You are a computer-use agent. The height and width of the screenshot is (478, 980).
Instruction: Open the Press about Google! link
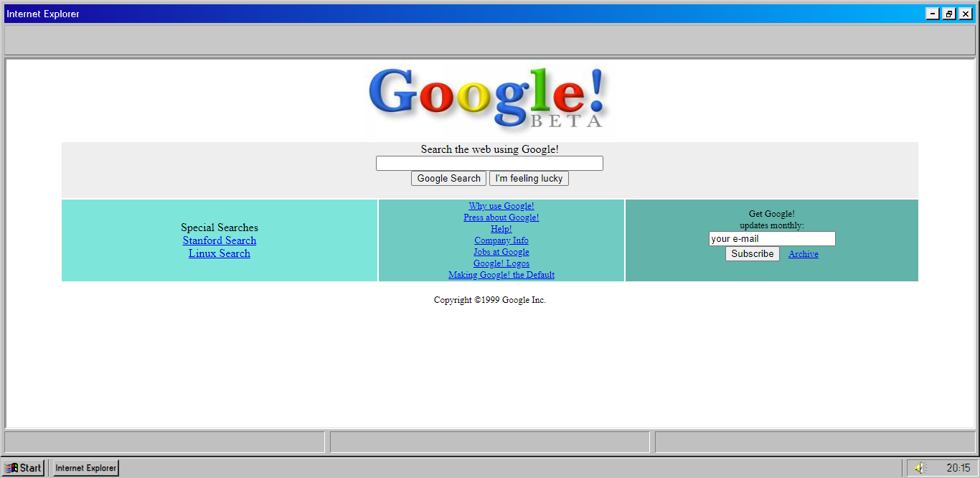pos(501,217)
